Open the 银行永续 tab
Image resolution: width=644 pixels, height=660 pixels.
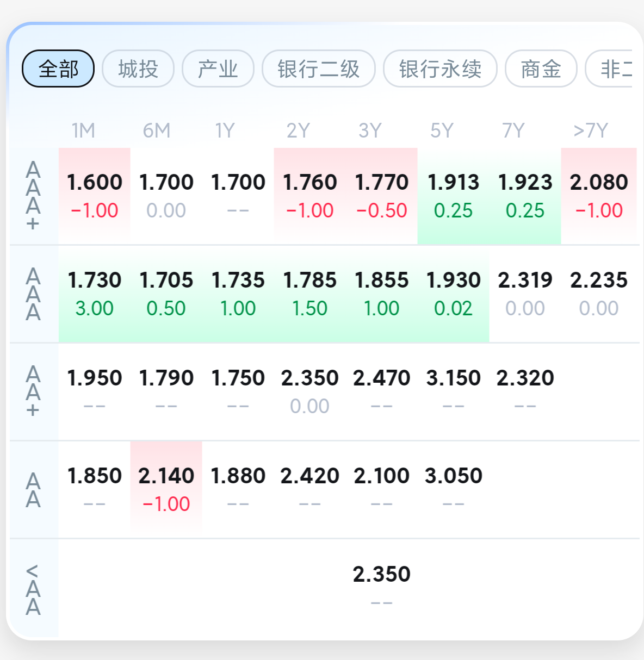click(x=441, y=69)
